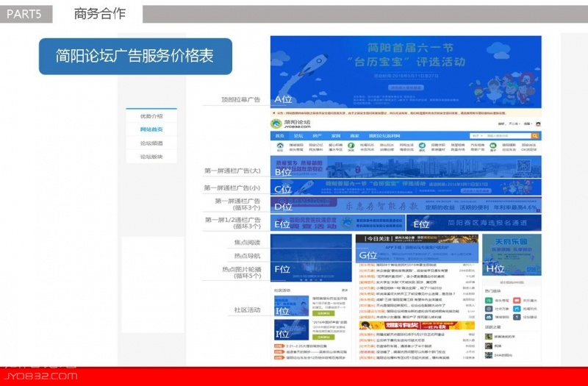The height and width of the screenshot is (386, 588).
Task: Select 论坛 in the blue navigation bar
Action: [298, 136]
